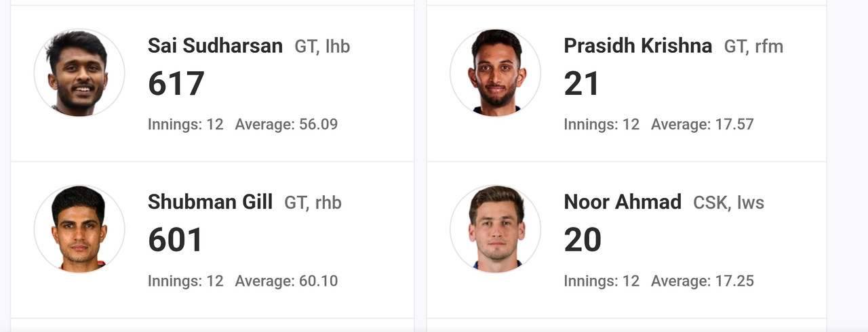Open Prasidh Krishna's player photo
The width and height of the screenshot is (868, 332).
[x=496, y=72]
